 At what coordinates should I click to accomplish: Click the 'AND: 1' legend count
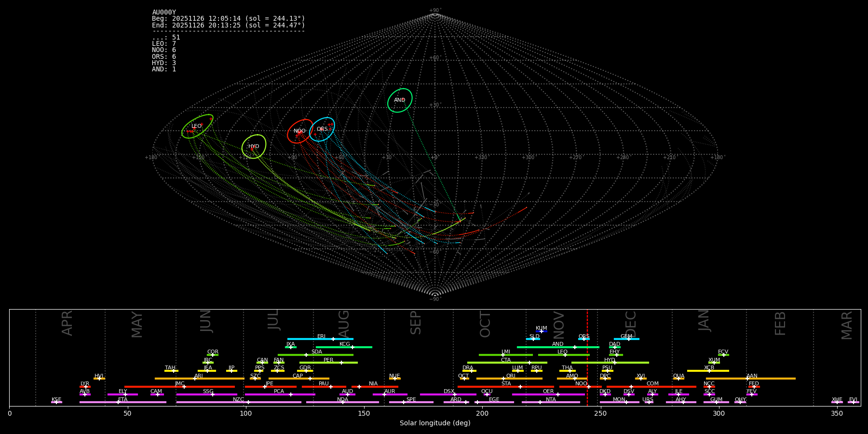coord(164,69)
